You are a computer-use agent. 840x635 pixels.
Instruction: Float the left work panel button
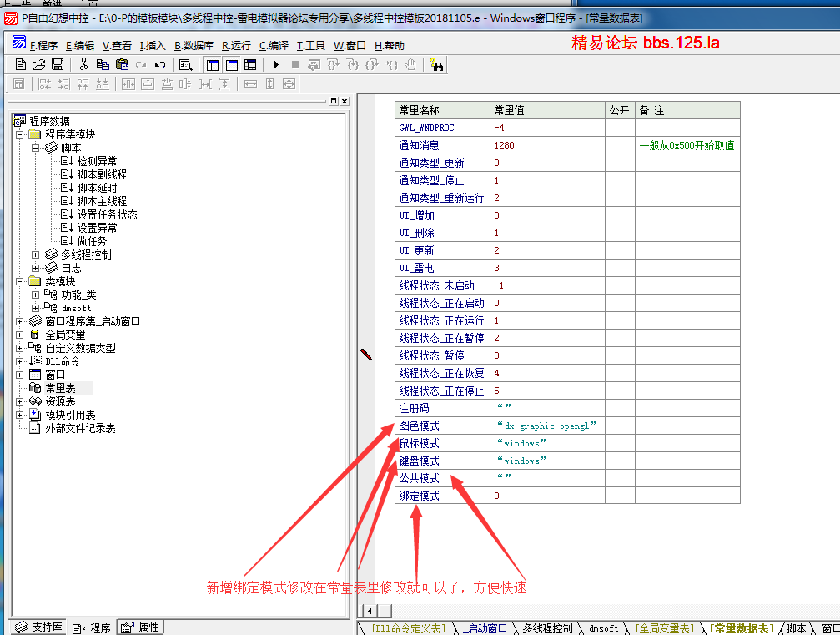[334, 101]
